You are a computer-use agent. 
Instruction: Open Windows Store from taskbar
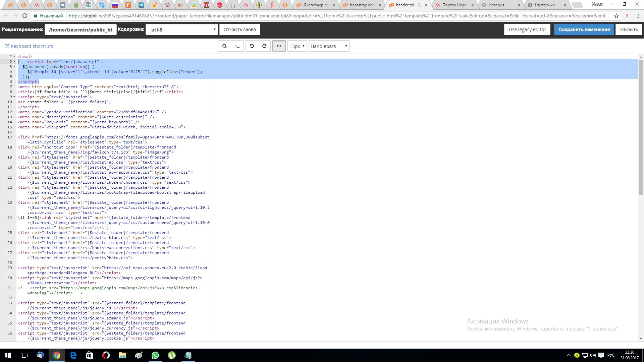pyautogui.click(x=89, y=355)
